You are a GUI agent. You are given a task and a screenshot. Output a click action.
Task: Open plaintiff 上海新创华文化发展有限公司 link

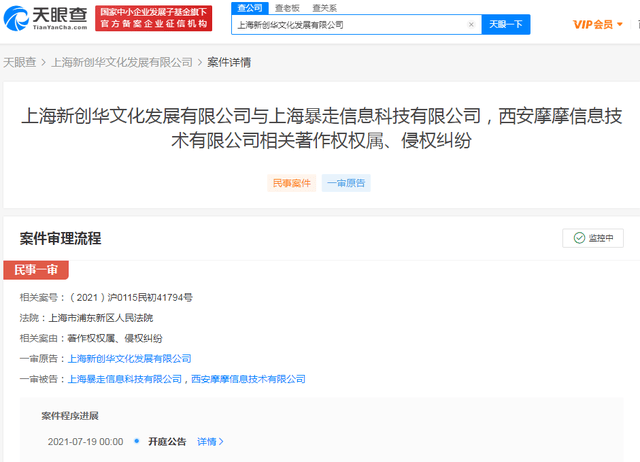[x=129, y=359]
